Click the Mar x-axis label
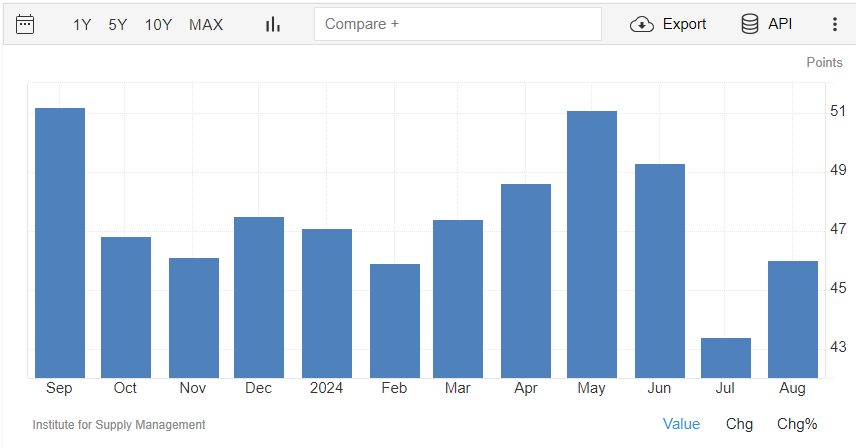This screenshot has width=856, height=448. pos(457,388)
